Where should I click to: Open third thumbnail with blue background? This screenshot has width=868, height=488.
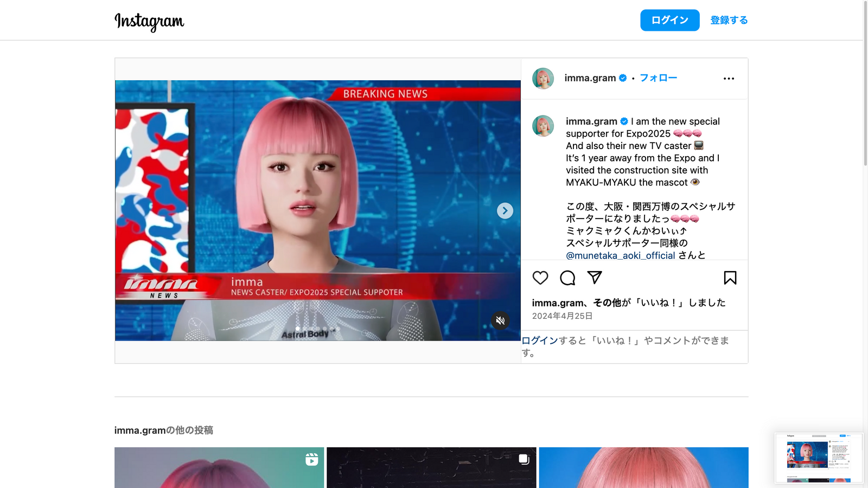[643, 467]
